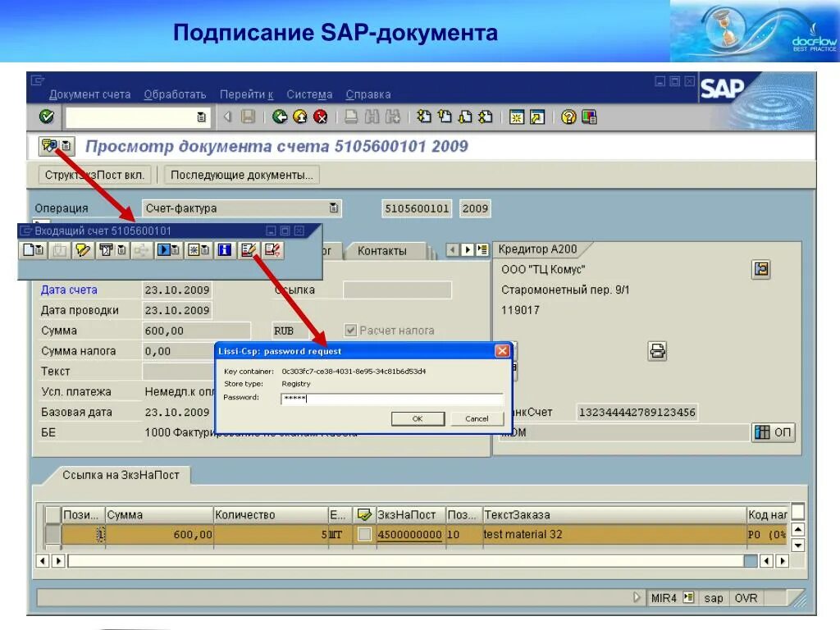
Task: Click the Customize local layout icon
Action: click(589, 116)
